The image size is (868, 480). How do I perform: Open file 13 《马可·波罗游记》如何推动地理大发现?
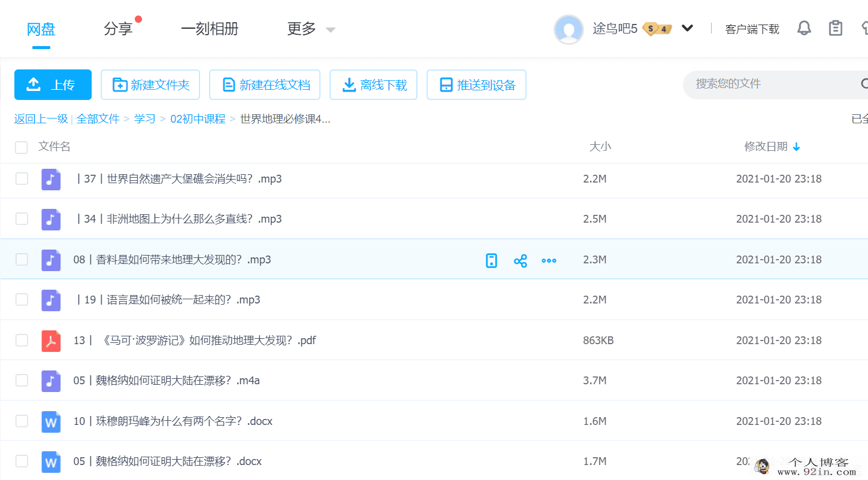[x=195, y=341]
